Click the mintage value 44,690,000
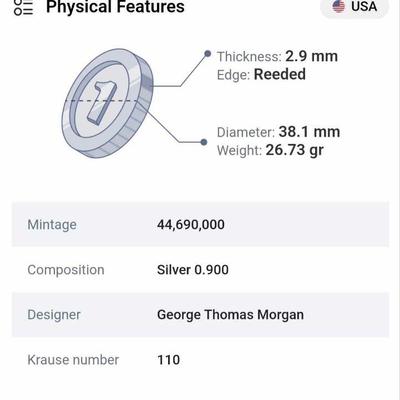This screenshot has width=400, height=400. tap(191, 225)
